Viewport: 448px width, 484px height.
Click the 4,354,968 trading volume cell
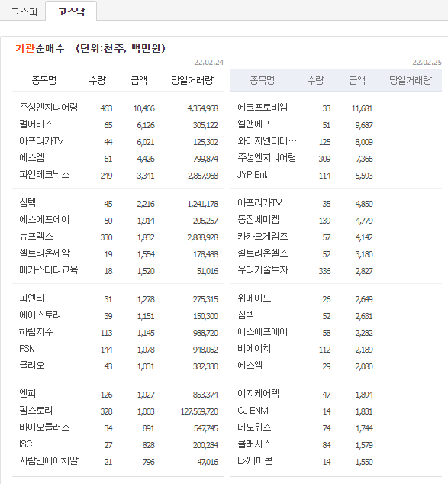tap(202, 108)
